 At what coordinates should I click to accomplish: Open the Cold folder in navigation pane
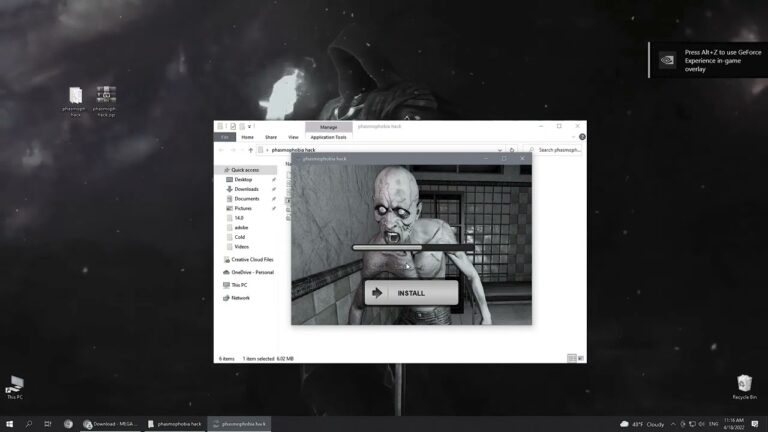click(240, 237)
